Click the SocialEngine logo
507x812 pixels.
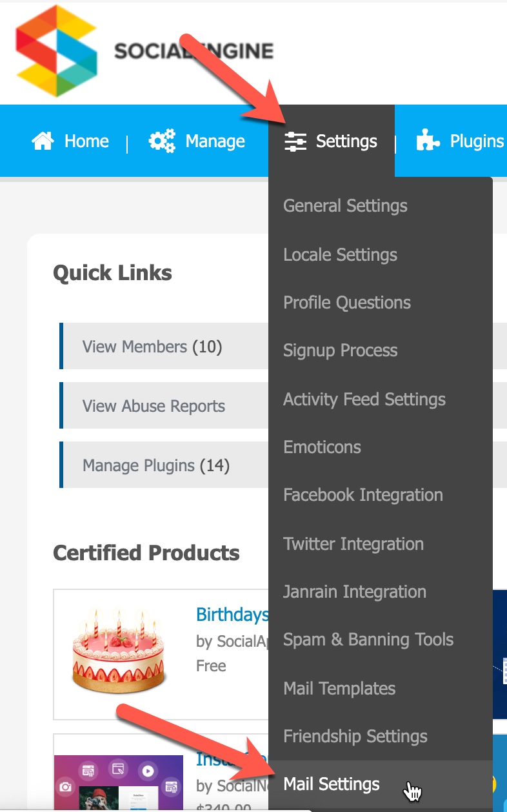pyautogui.click(x=145, y=51)
